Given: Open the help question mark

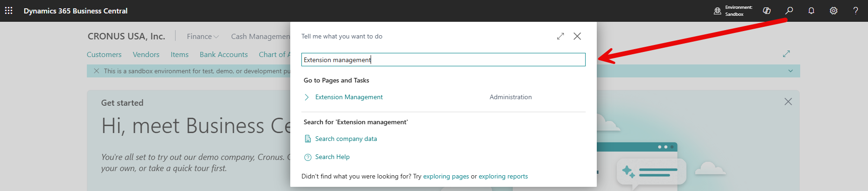Looking at the screenshot, I should tap(855, 11).
